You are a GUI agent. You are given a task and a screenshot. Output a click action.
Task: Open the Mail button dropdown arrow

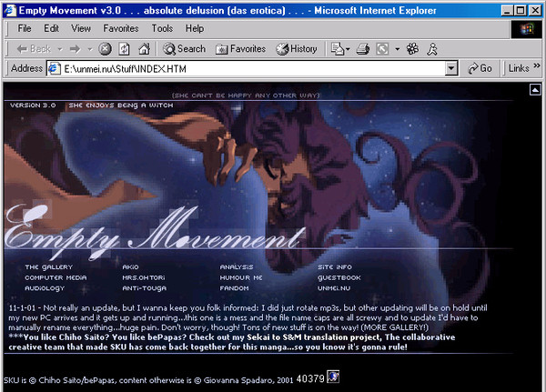(x=348, y=49)
